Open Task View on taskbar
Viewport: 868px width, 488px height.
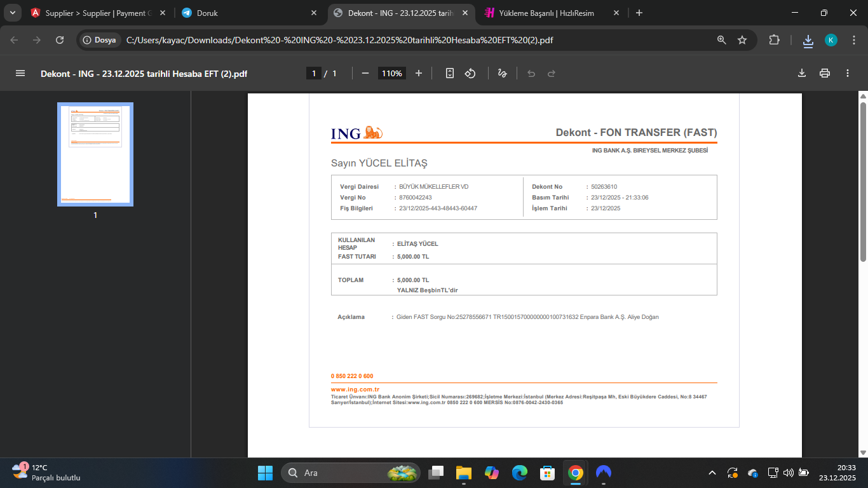[x=436, y=473]
